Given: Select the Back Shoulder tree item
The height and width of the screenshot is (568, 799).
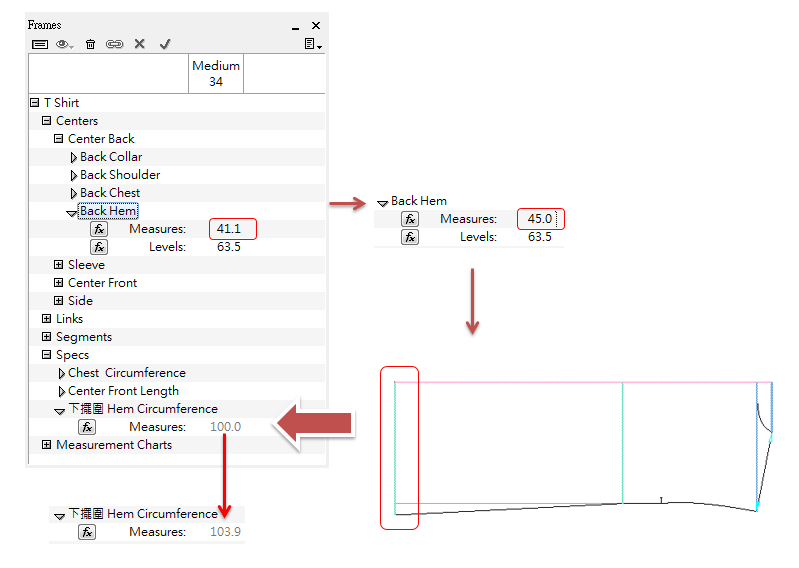Looking at the screenshot, I should [x=120, y=175].
